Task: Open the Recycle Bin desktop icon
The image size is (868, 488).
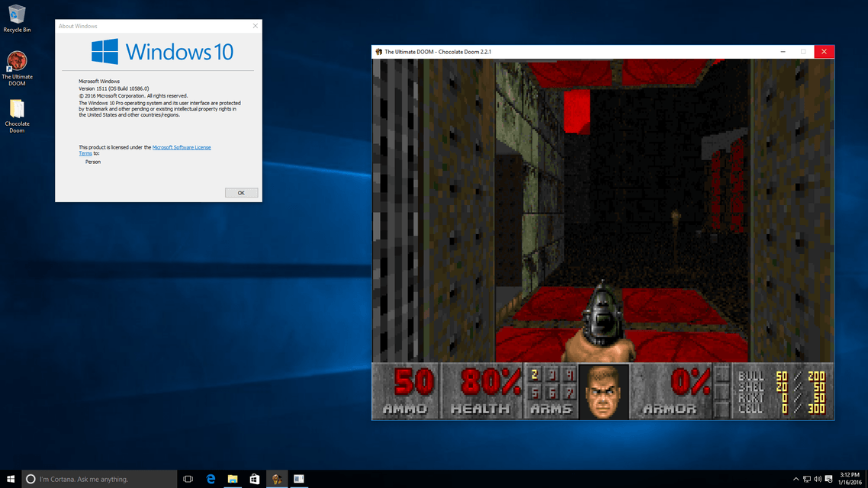Action: pos(17,15)
